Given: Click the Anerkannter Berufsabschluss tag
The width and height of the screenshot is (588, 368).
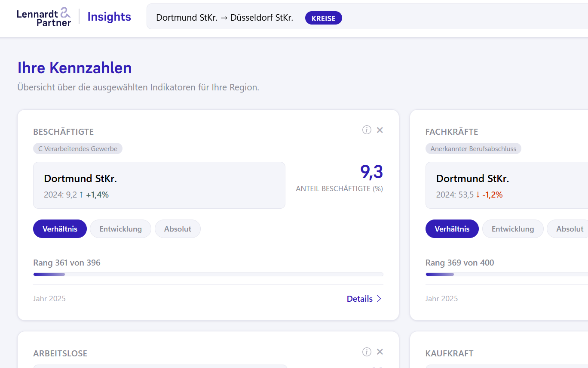Looking at the screenshot, I should click(x=473, y=149).
